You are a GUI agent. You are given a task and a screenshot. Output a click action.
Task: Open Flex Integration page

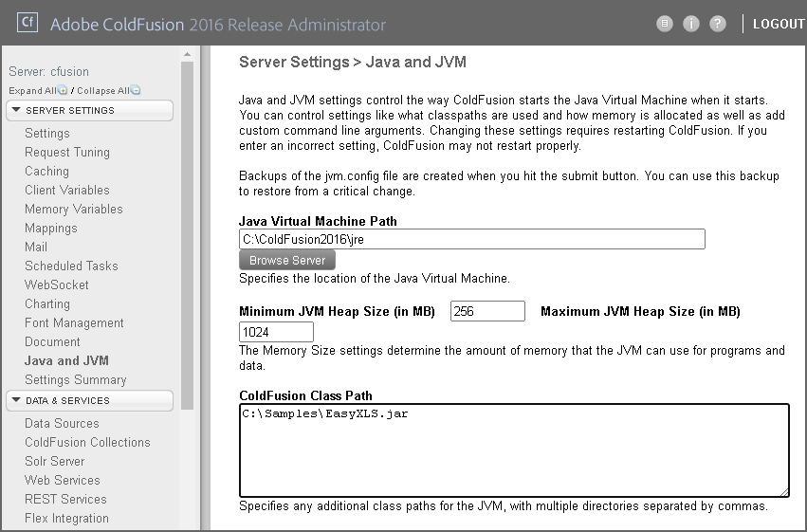pyautogui.click(x=67, y=519)
